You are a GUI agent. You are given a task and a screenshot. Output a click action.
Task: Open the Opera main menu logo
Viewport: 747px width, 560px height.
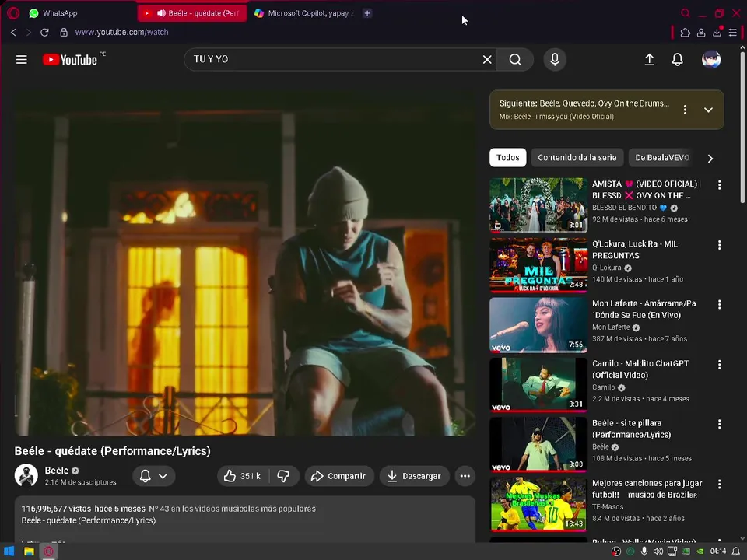tap(13, 13)
